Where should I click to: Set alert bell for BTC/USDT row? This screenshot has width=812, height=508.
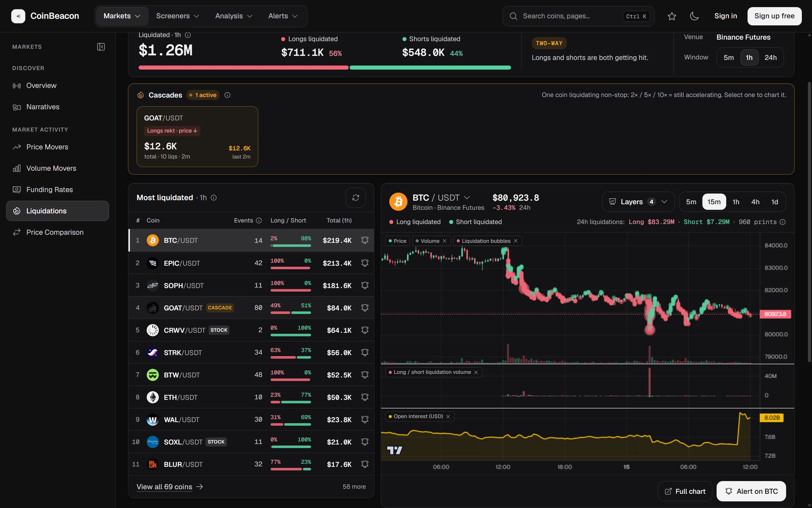[365, 240]
